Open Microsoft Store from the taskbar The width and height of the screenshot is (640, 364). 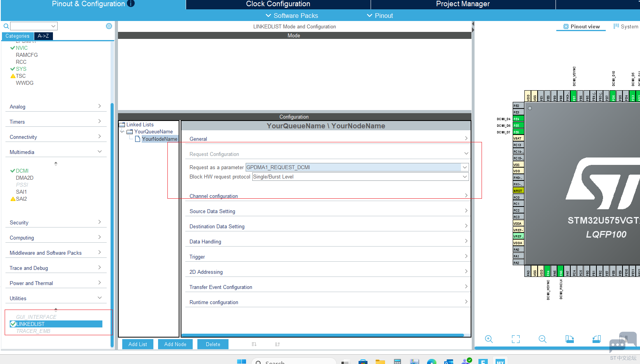pos(363,362)
